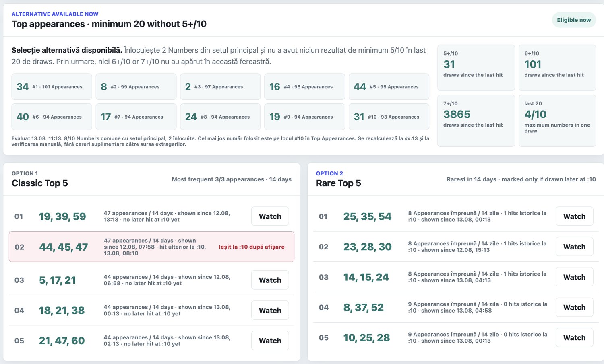Click the red "Ieșit la :10 după afișare" label
The width and height of the screenshot is (604, 364).
tap(252, 247)
